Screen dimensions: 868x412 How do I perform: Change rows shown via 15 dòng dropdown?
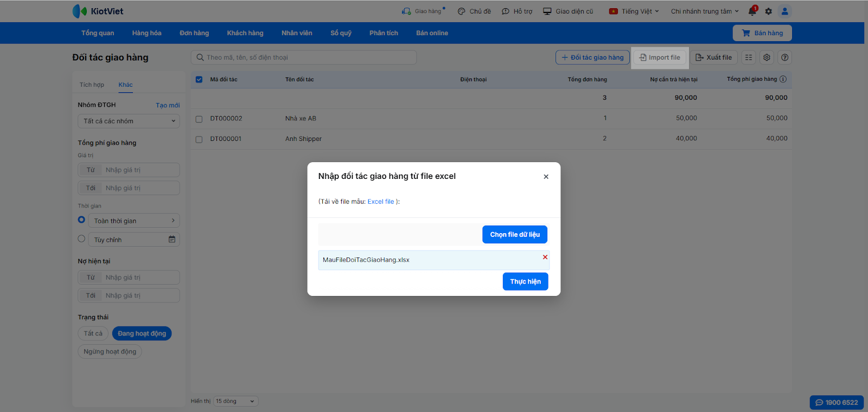[x=236, y=401]
